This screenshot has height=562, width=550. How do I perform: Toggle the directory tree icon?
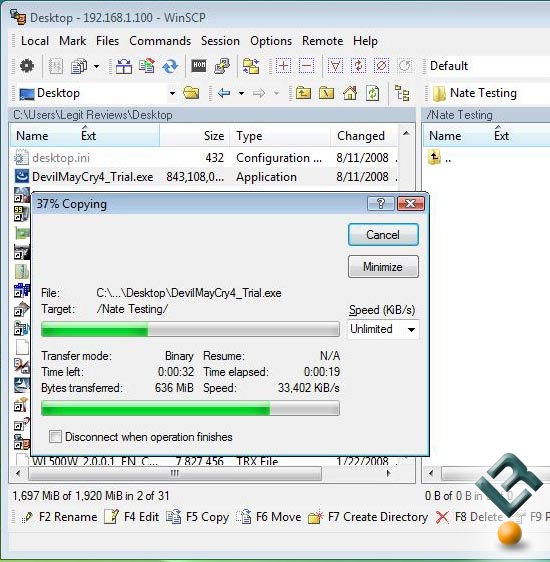[x=402, y=94]
